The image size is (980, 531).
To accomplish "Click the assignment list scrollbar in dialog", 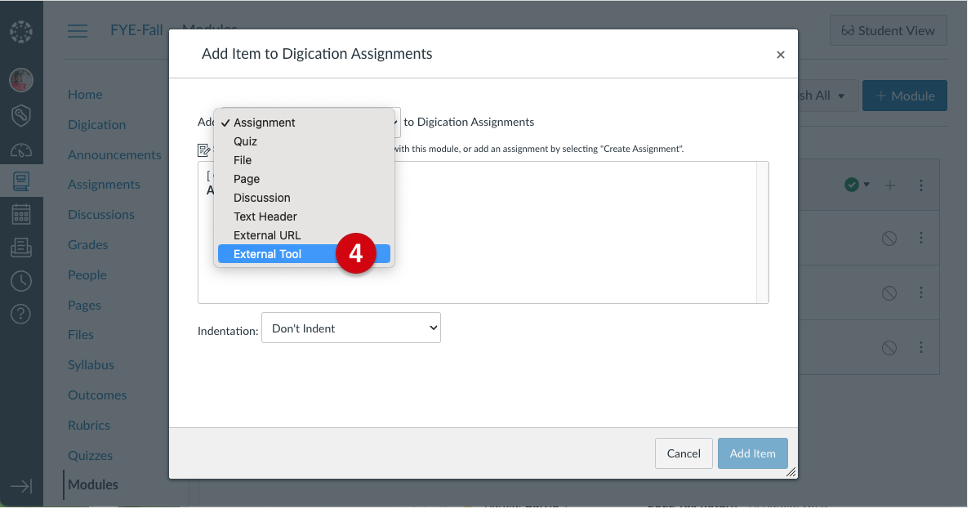I will click(763, 233).
